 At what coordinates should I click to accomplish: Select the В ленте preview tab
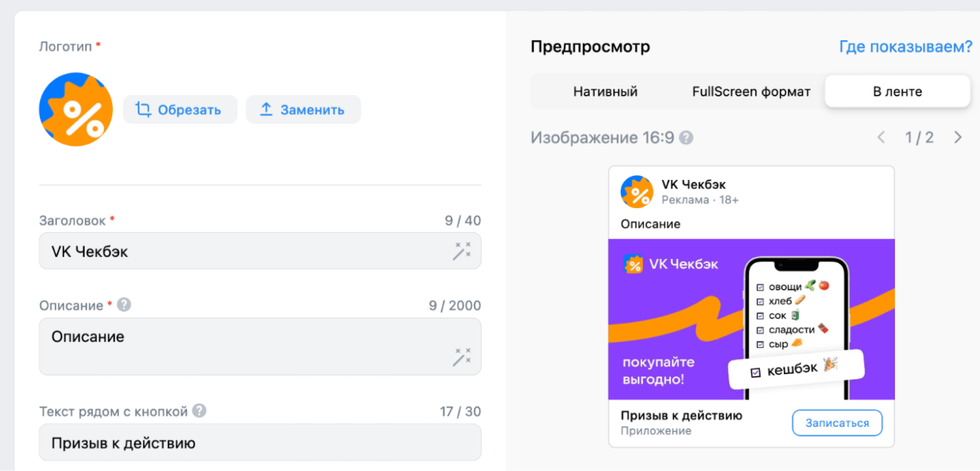897,91
